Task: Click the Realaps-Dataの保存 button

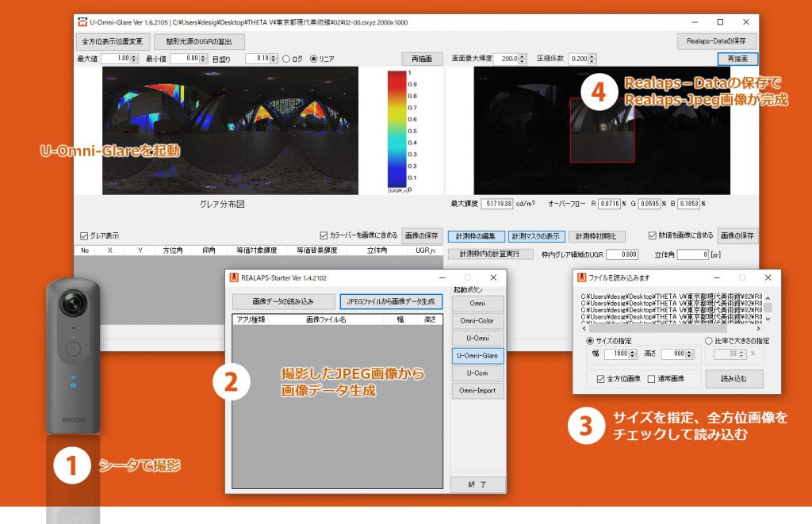Action: click(716, 41)
